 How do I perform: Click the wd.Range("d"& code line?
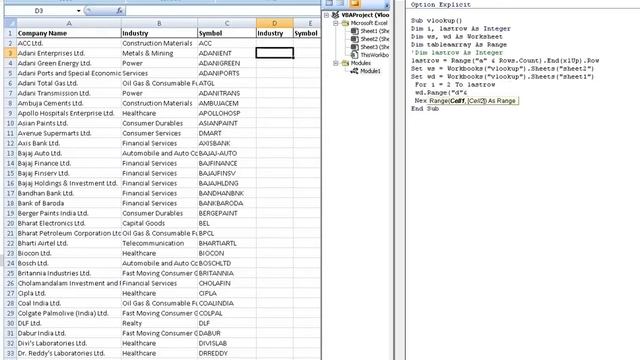pyautogui.click(x=441, y=93)
